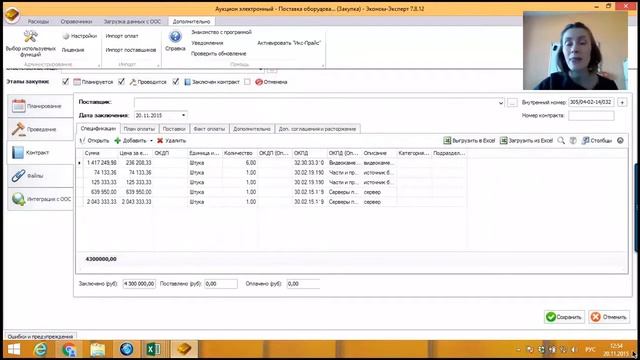Expand the Поставщик dropdown arrow
This screenshot has height=360, width=640.
pos(501,102)
